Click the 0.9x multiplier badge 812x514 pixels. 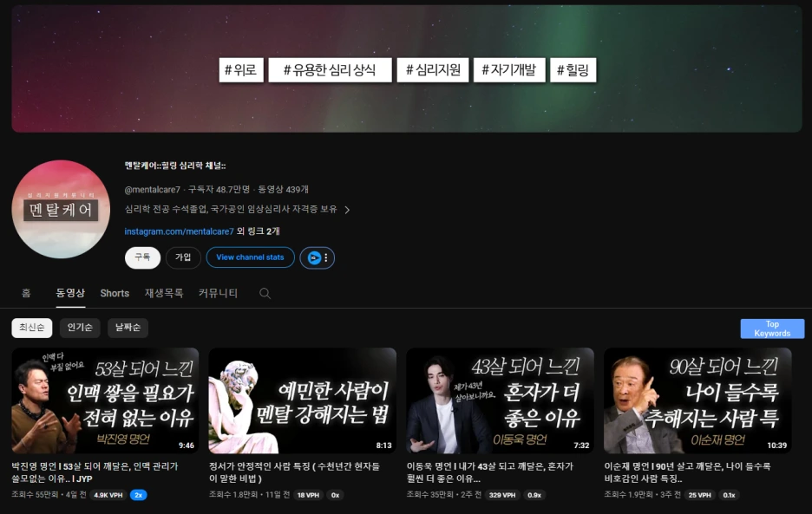point(534,496)
